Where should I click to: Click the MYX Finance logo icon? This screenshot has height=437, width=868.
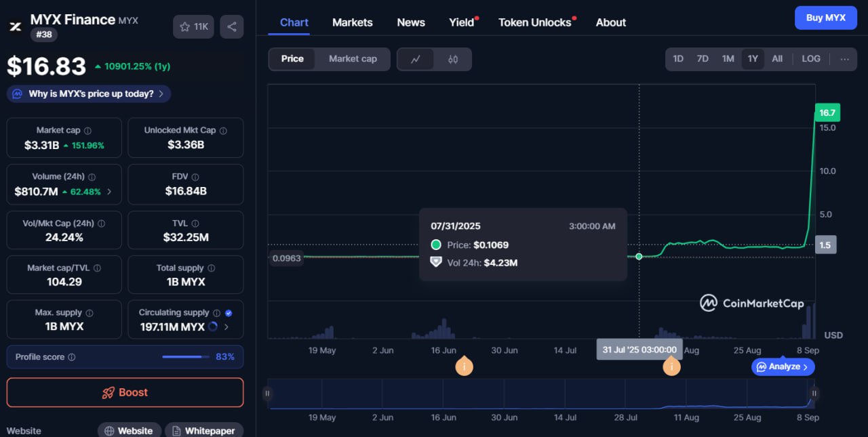[15, 26]
